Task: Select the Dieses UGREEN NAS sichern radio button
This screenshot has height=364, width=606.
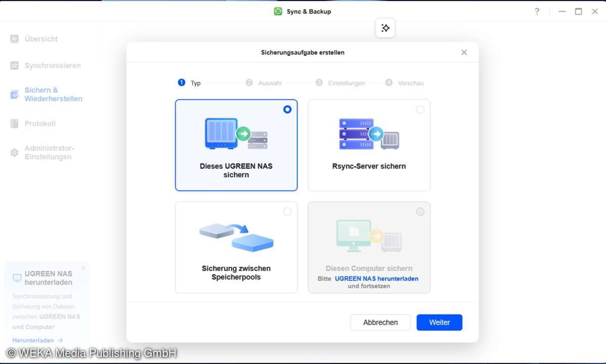Action: tap(287, 109)
